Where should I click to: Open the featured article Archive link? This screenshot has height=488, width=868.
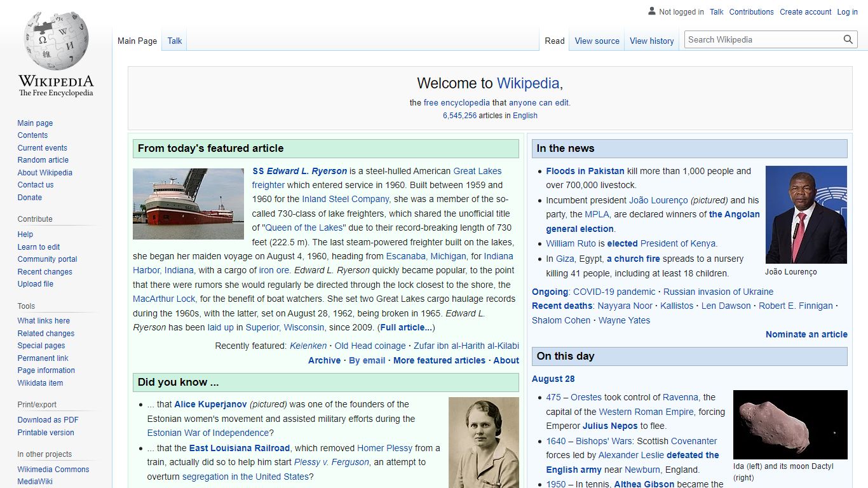(x=325, y=360)
